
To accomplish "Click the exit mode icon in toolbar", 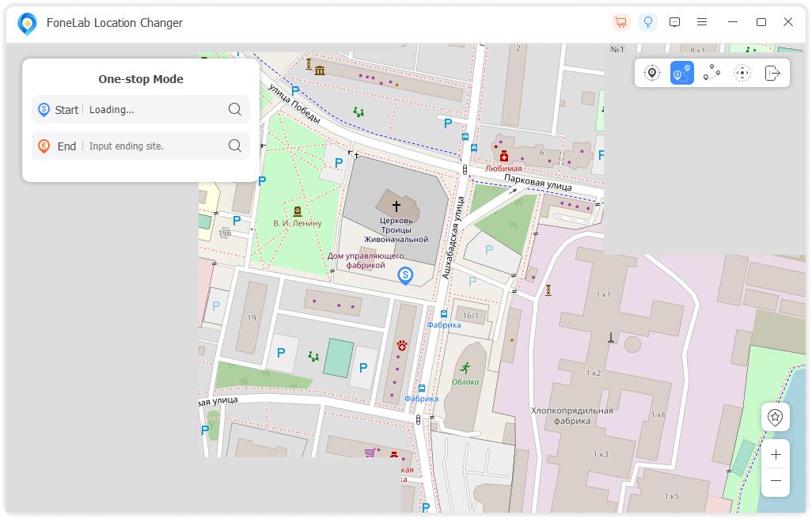I will pyautogui.click(x=772, y=73).
